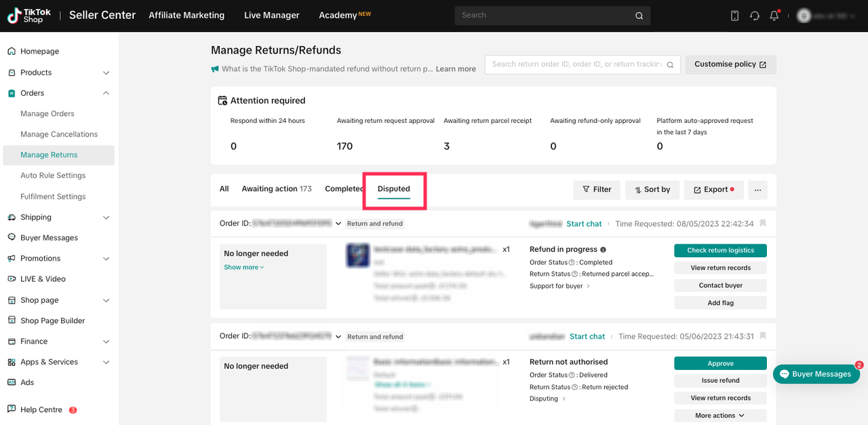Viewport: 868px width, 425px height.
Task: Open the Sort by dropdown
Action: pos(652,189)
